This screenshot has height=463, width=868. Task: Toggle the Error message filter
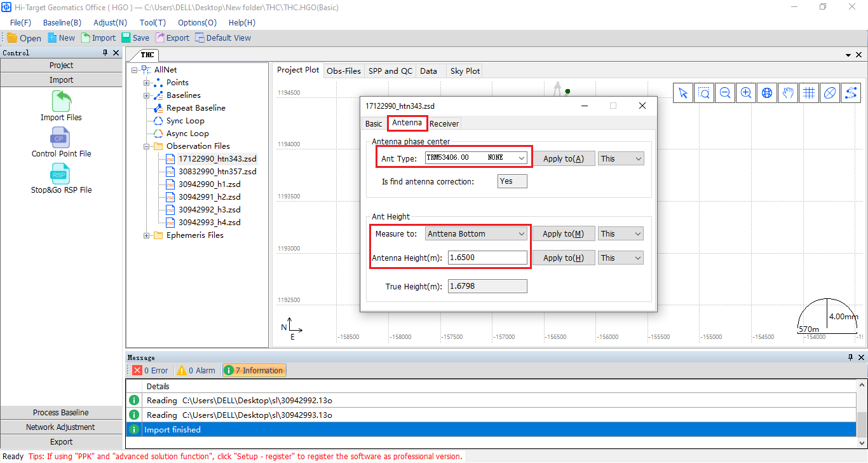(150, 370)
